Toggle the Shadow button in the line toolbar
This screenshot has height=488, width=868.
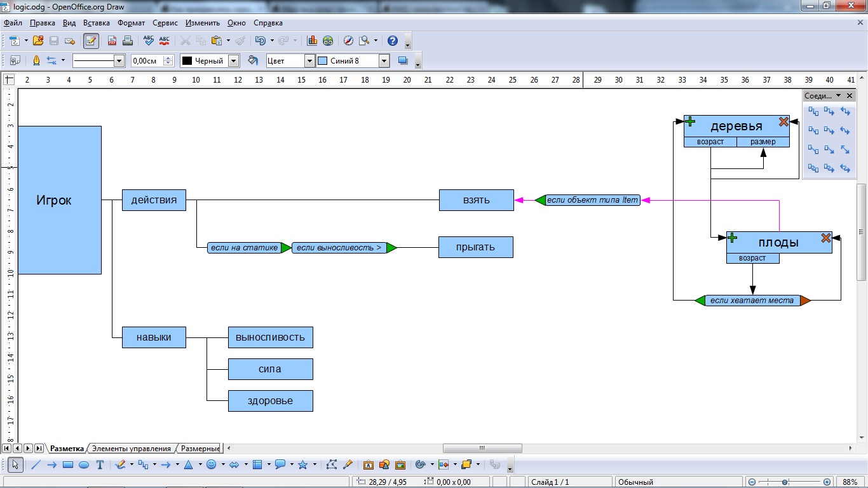[x=402, y=61]
